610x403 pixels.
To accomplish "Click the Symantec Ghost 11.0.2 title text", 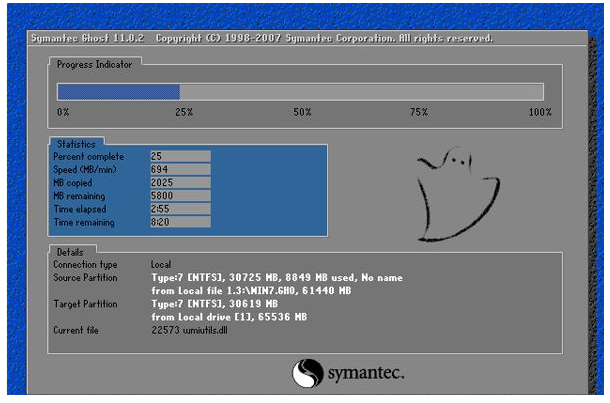I will 88,38.
